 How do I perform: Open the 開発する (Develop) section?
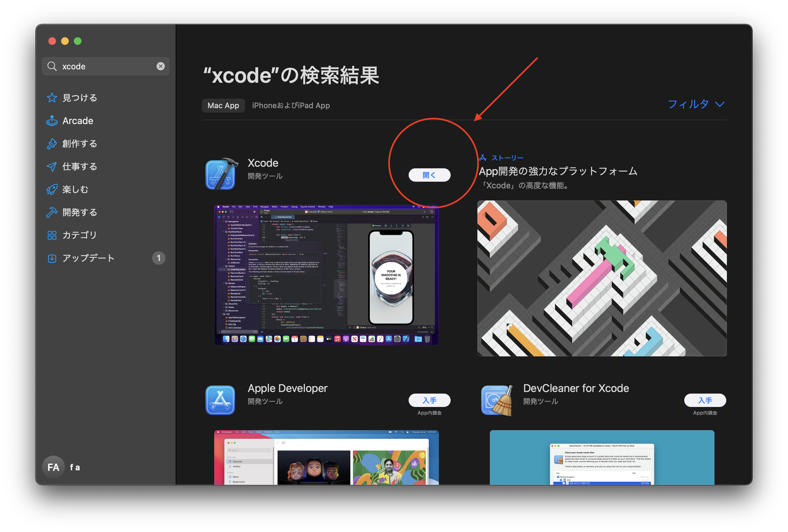[105, 212]
